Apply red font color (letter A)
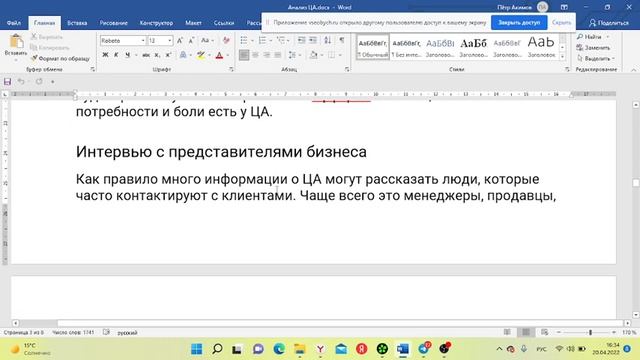Screen dimensions: 640x360 [219, 55]
